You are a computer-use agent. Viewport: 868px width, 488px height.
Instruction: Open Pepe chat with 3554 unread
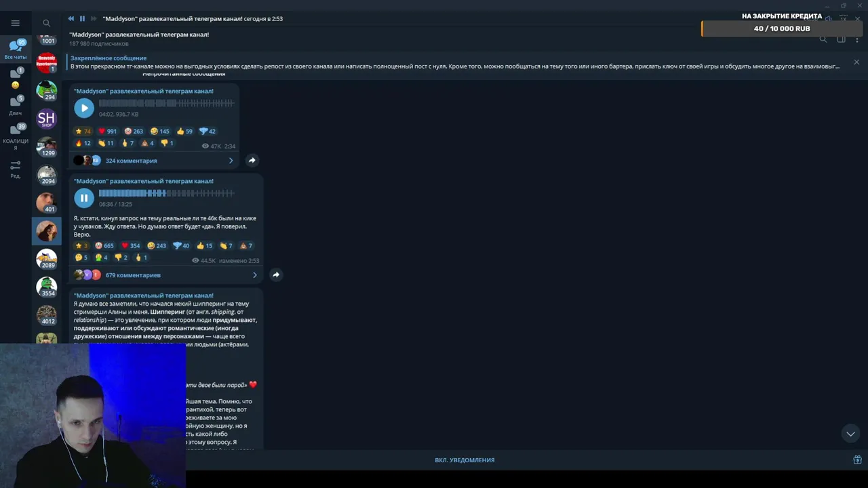click(x=47, y=287)
